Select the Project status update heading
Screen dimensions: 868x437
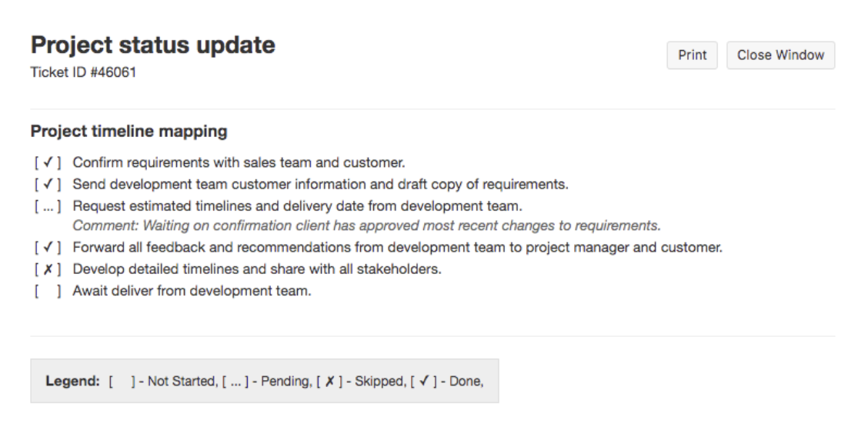tap(153, 45)
